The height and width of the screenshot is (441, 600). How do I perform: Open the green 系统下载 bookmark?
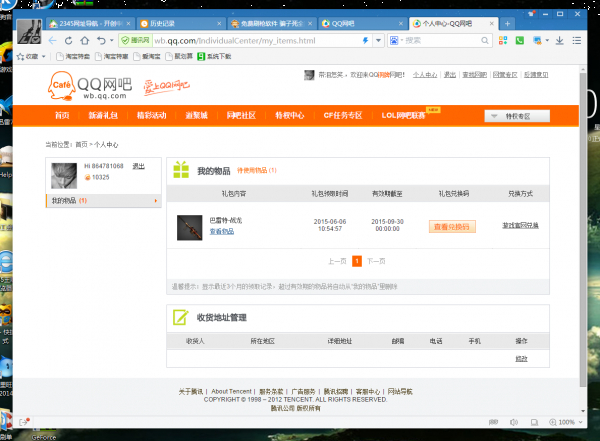(214, 57)
